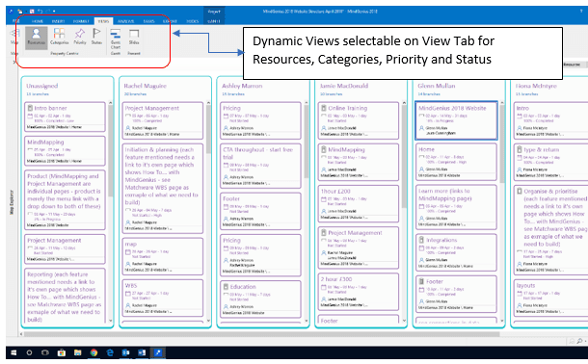Launch Google Chrome from the taskbar
Screen dimensions: 588x364
point(94,352)
